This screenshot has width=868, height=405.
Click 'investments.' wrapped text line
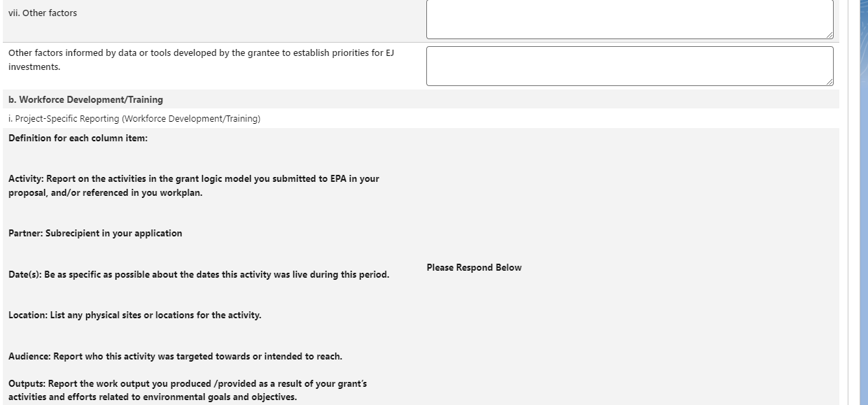[x=34, y=67]
